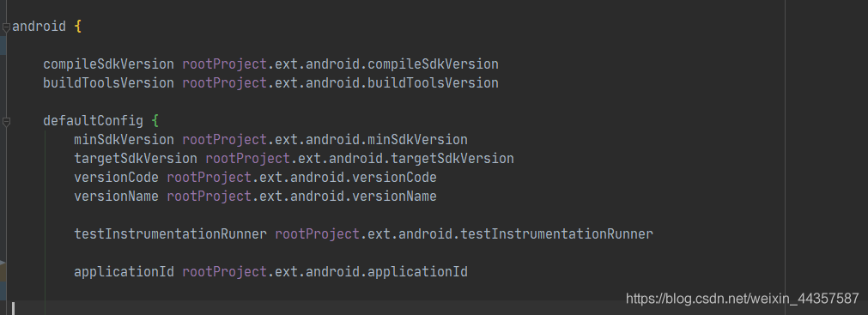Click 'rootProject.ext.android.targetSdkVersion' value
This screenshot has width=868, height=315.
(x=360, y=159)
